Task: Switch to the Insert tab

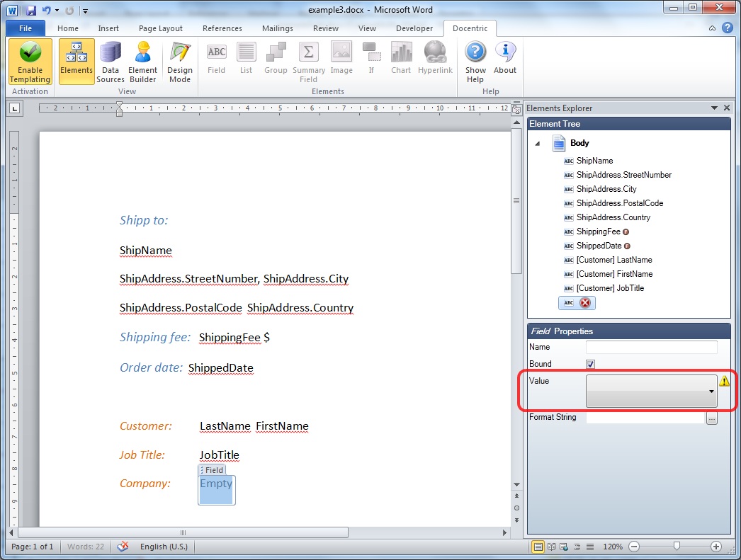Action: [x=108, y=28]
